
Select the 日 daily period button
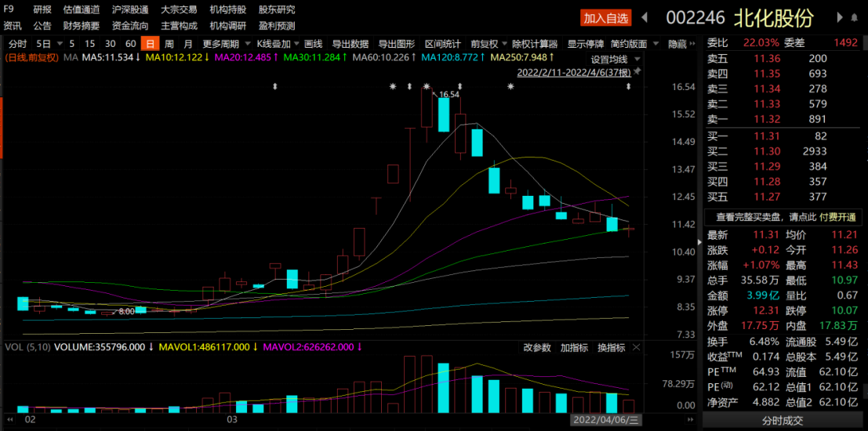click(x=149, y=44)
